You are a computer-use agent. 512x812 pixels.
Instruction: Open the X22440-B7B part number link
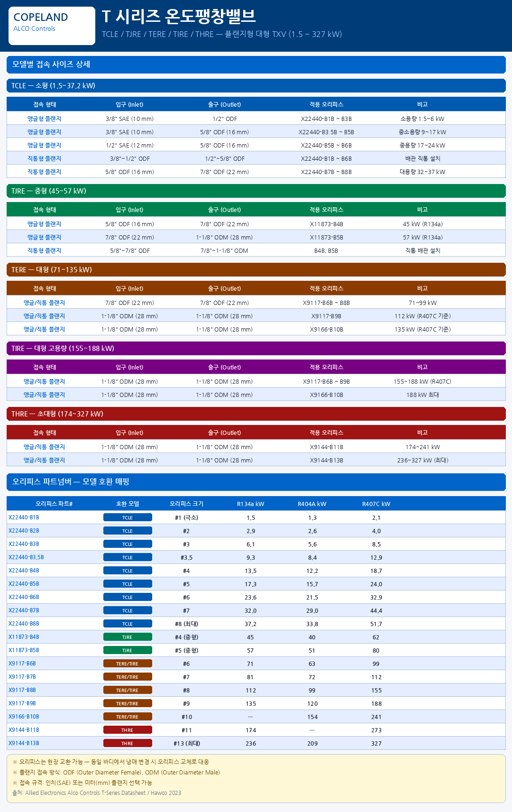(x=24, y=610)
